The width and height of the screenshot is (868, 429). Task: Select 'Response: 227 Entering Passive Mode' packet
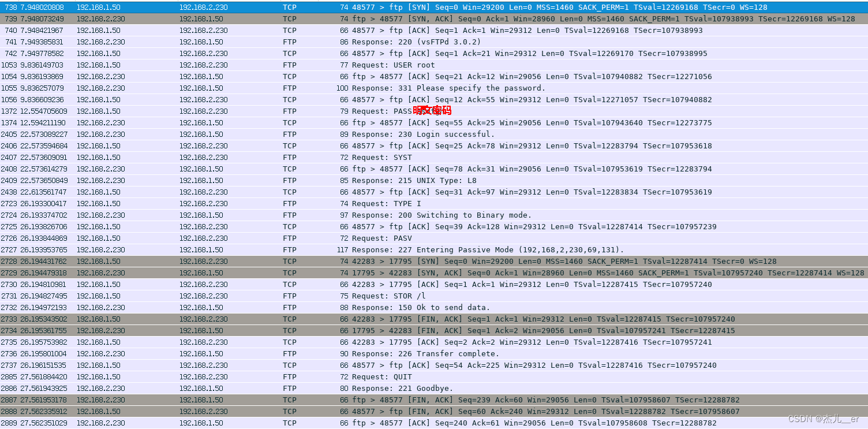434,250
